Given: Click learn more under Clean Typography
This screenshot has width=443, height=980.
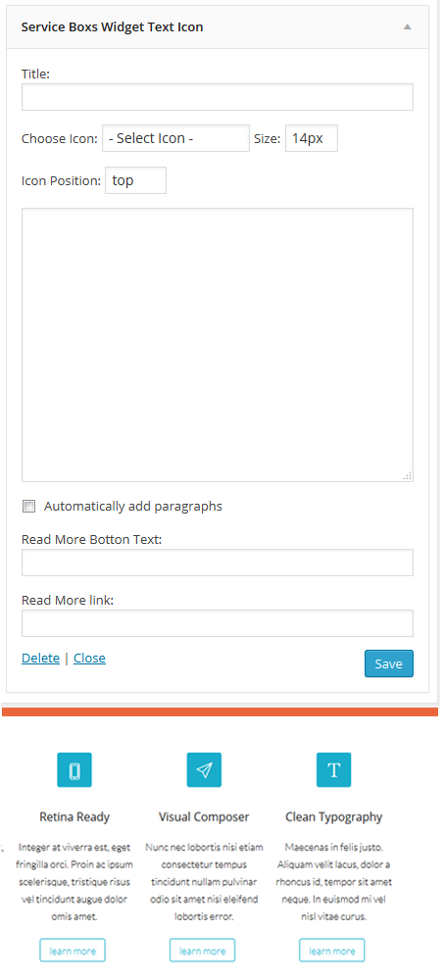Looking at the screenshot, I should (332, 950).
